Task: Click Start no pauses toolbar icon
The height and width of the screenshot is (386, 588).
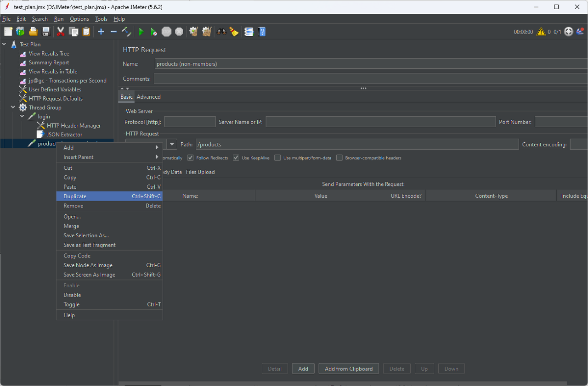Action: pos(154,32)
